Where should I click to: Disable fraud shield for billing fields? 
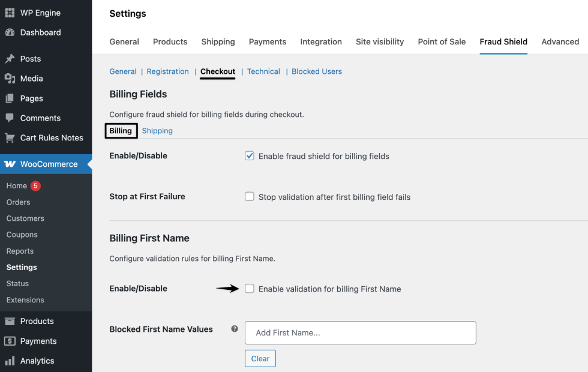249,155
